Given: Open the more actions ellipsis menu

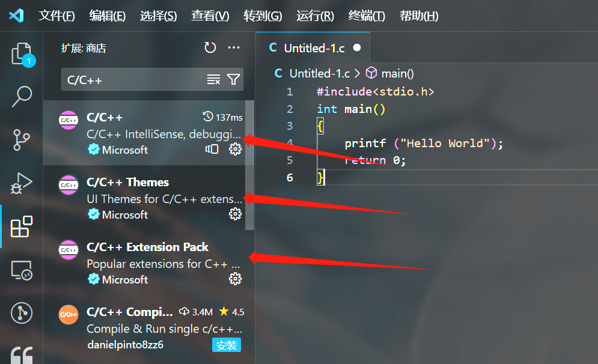Looking at the screenshot, I should coord(234,48).
